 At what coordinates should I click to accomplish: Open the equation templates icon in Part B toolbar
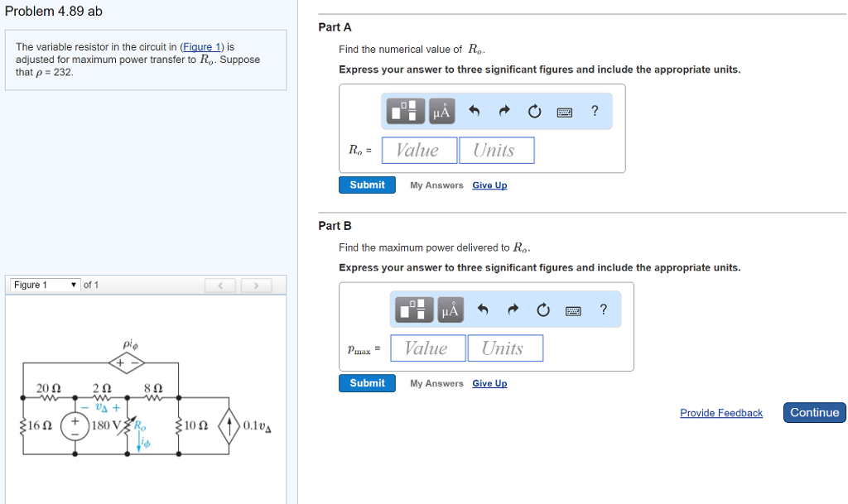click(413, 310)
